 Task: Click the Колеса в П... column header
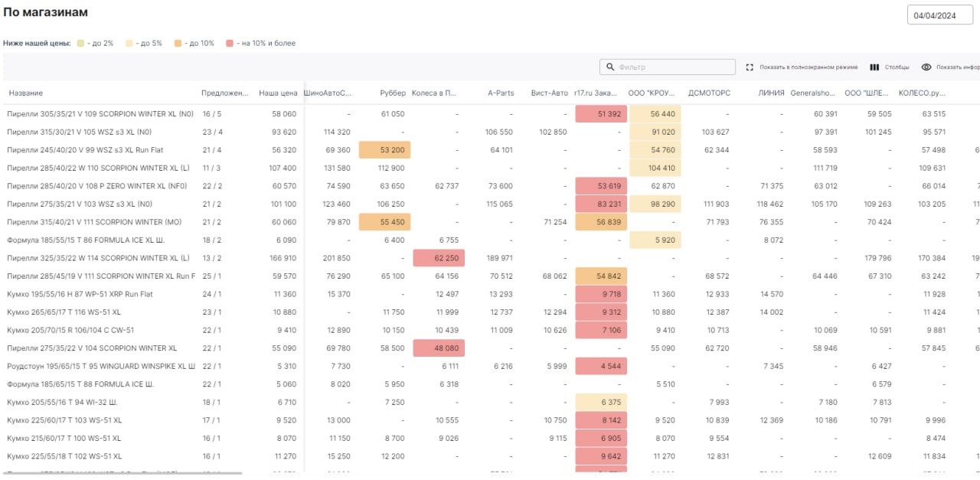coord(434,93)
